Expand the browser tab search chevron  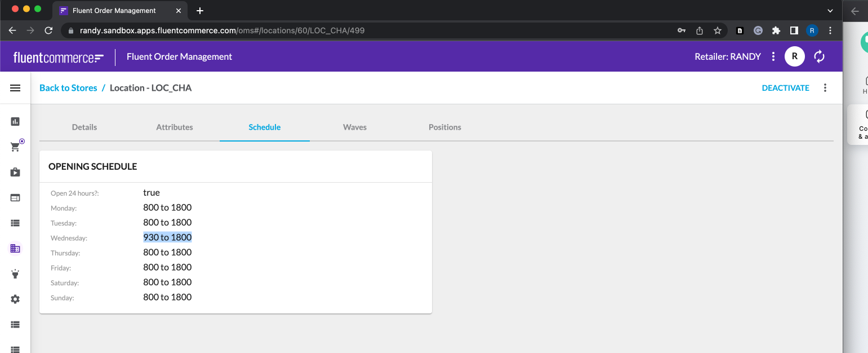(x=830, y=11)
